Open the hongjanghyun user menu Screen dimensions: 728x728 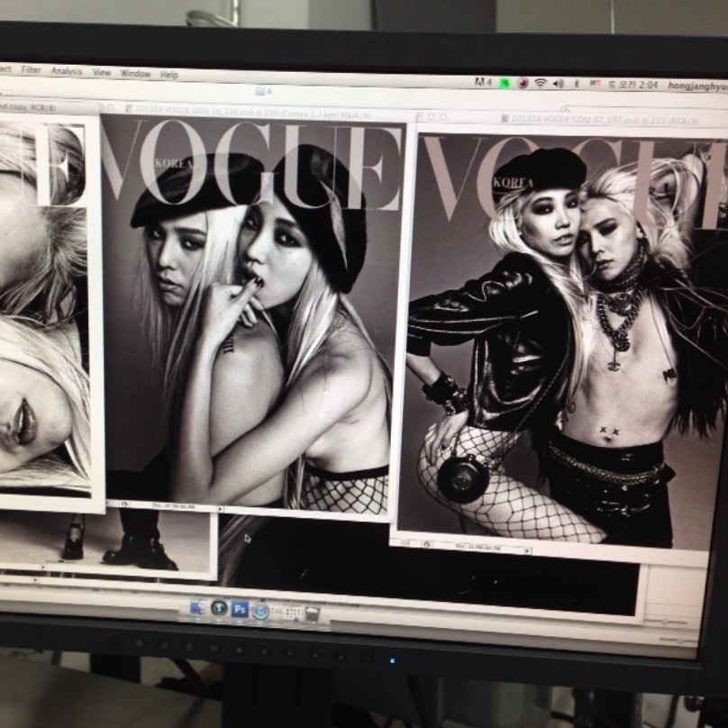[x=697, y=86]
